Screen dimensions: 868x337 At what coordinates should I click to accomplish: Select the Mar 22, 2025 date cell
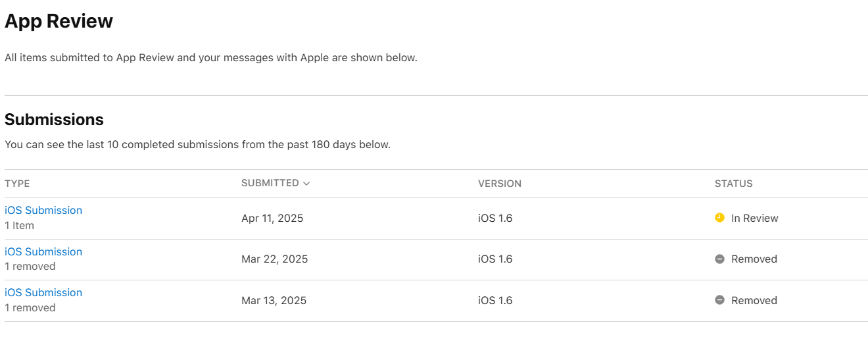pos(274,259)
